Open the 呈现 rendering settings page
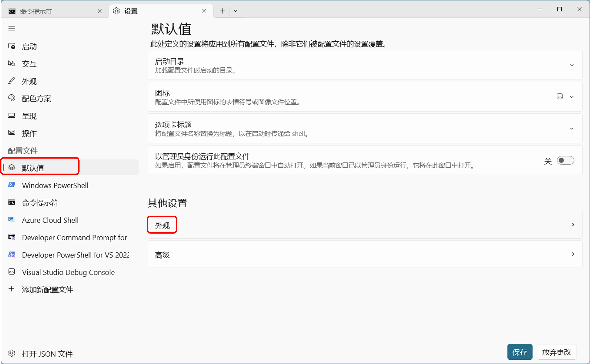 (29, 116)
